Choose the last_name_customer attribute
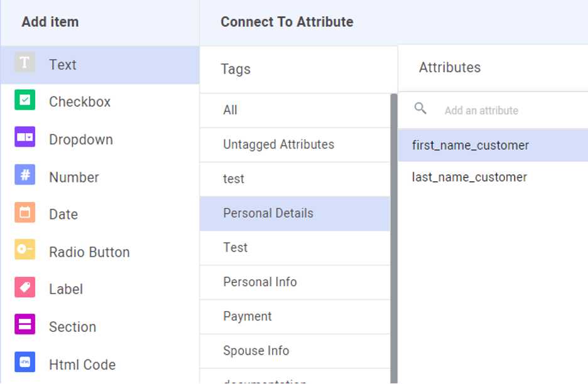This screenshot has width=588, height=384. point(469,178)
